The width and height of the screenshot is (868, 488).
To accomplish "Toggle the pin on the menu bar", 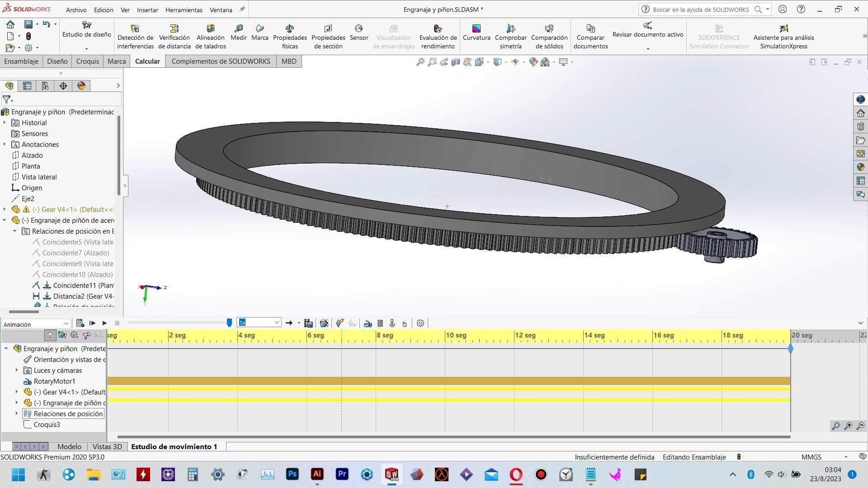I will (242, 9).
